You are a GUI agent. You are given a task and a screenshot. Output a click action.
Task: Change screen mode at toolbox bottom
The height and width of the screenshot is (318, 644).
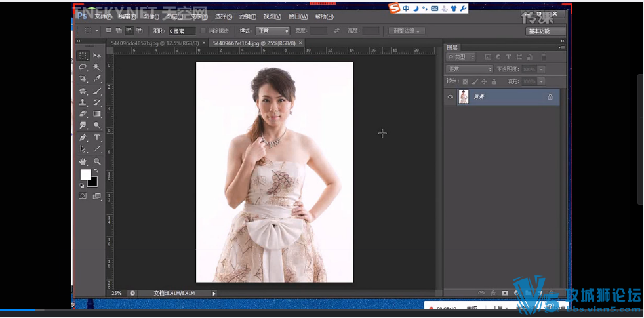tap(97, 196)
